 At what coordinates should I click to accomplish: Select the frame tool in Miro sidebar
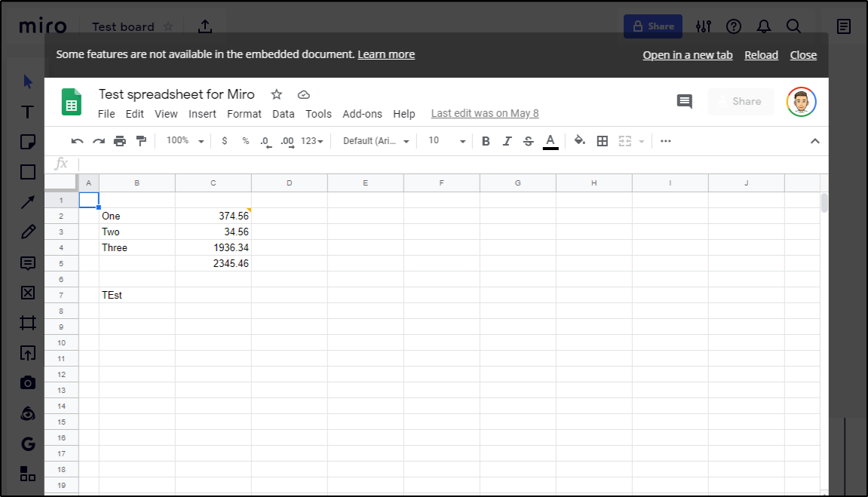click(28, 323)
